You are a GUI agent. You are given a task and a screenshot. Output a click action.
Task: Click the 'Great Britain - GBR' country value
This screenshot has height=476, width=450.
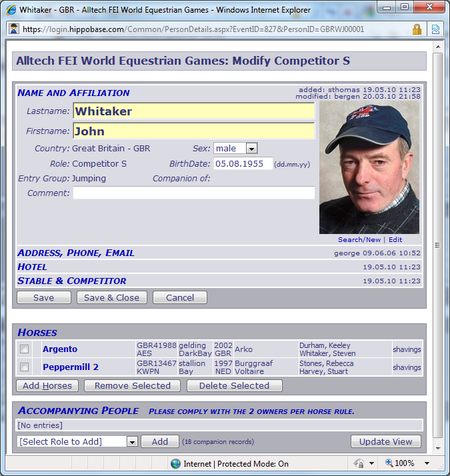click(x=111, y=148)
